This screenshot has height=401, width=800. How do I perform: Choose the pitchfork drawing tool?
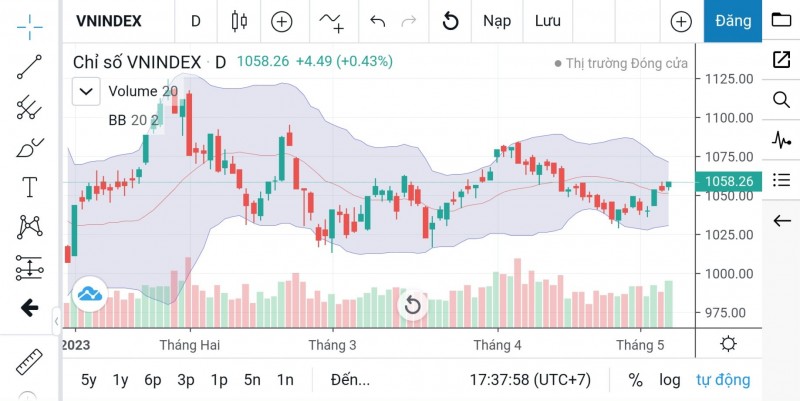[29, 107]
